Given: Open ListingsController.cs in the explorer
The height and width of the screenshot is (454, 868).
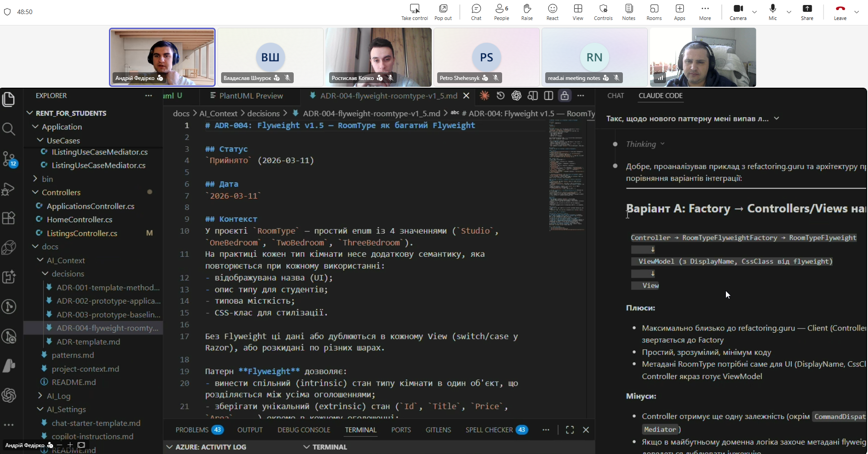Looking at the screenshot, I should (82, 233).
